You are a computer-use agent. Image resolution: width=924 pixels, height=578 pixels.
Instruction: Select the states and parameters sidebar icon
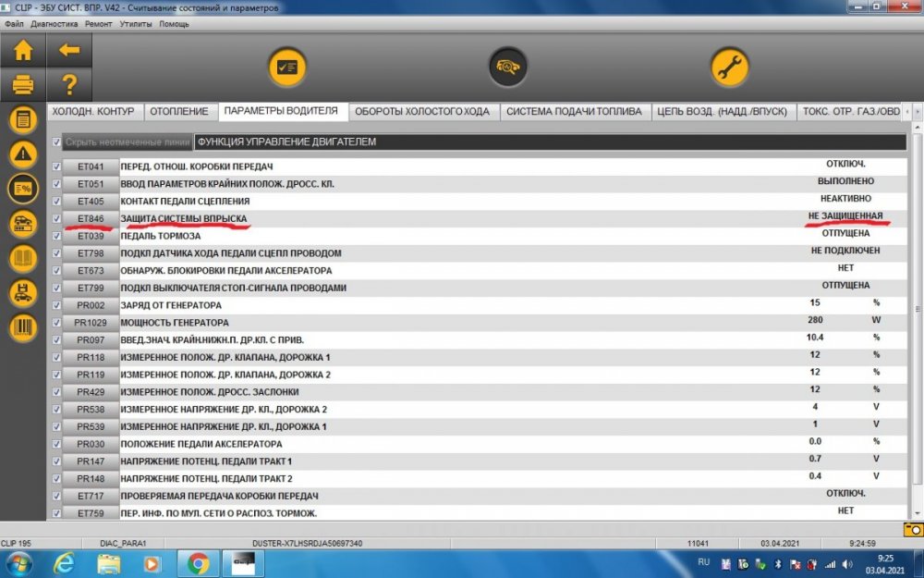[x=23, y=189]
